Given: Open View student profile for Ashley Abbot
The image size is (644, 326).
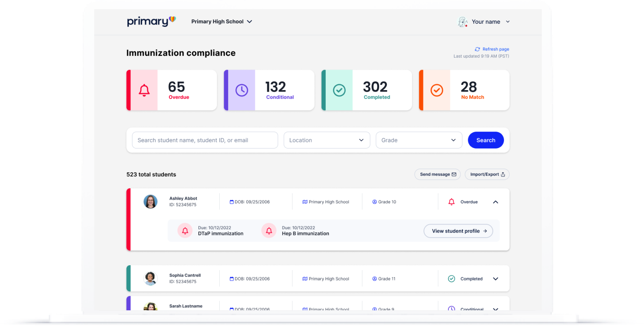Looking at the screenshot, I should (458, 231).
